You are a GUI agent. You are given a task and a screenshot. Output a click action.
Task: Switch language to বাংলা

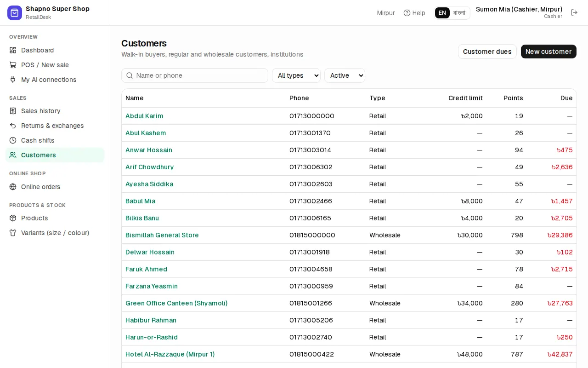click(x=459, y=13)
